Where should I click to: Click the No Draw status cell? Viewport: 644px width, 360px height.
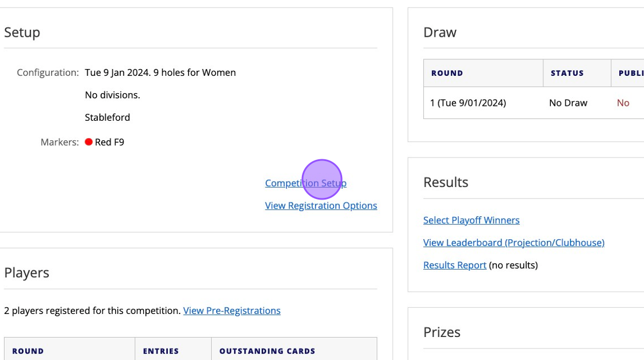568,103
